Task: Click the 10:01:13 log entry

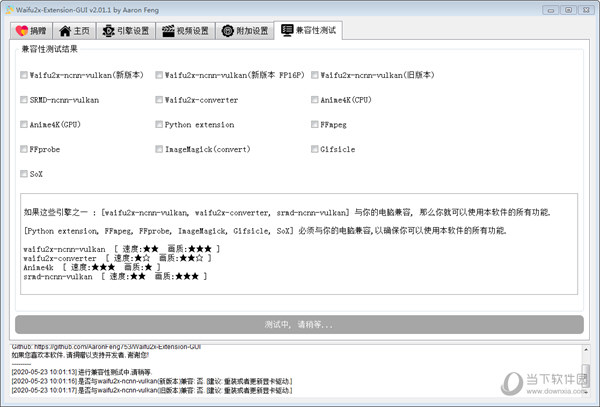Action: click(82, 372)
